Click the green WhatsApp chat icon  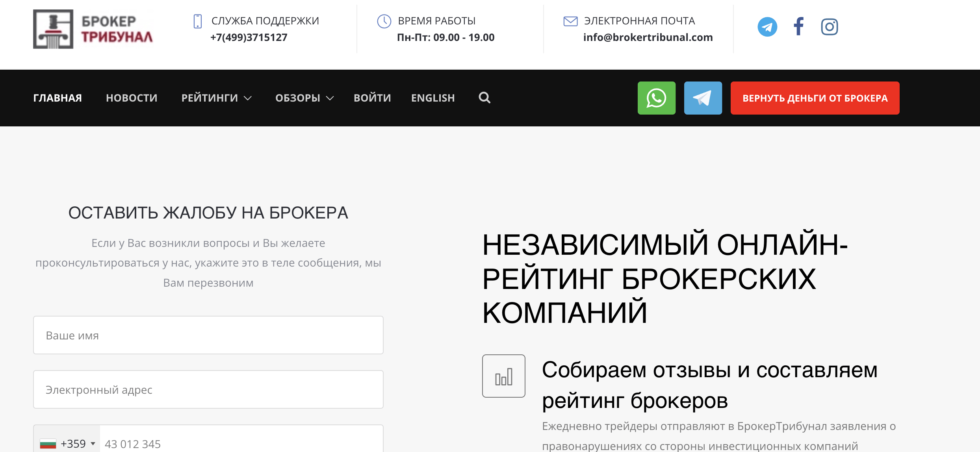pyautogui.click(x=657, y=98)
